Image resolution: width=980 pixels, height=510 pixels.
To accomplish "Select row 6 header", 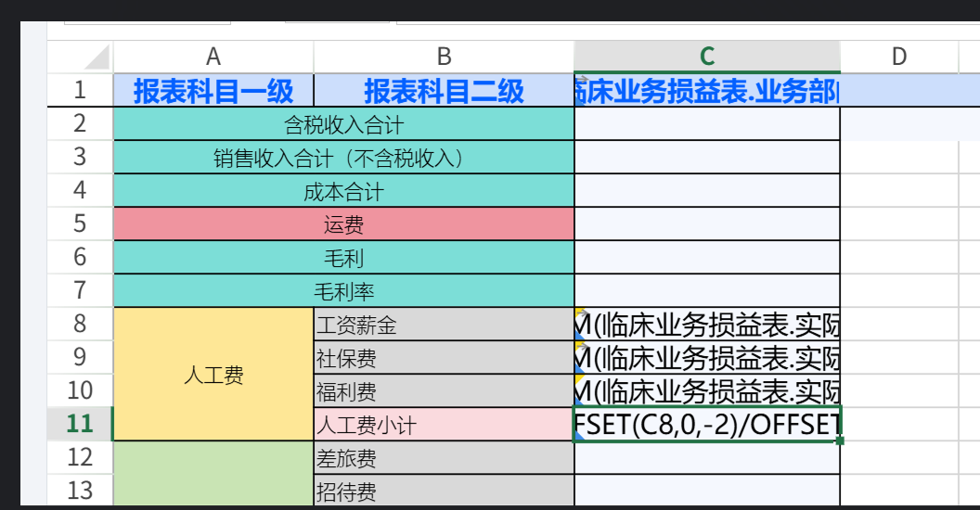I will pos(80,257).
